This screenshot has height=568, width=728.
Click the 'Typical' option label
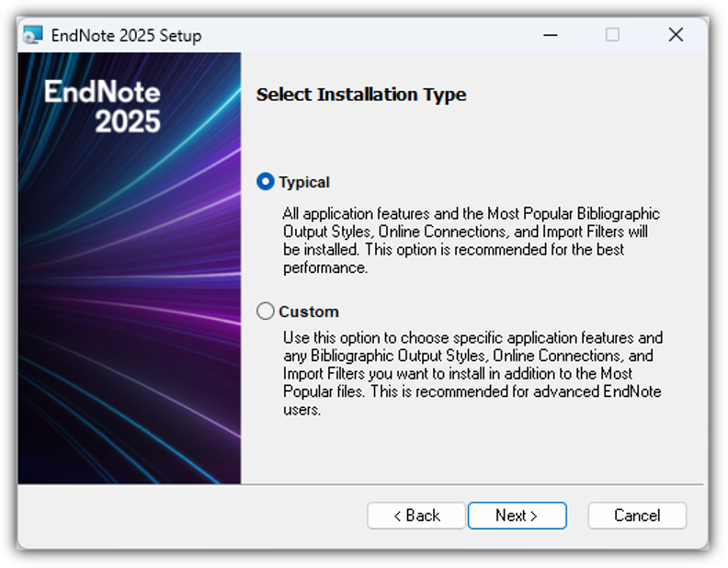coord(304,182)
